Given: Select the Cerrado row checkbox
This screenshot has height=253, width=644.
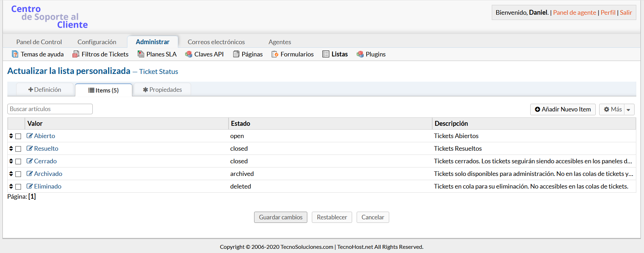Looking at the screenshot, I should pyautogui.click(x=19, y=162).
